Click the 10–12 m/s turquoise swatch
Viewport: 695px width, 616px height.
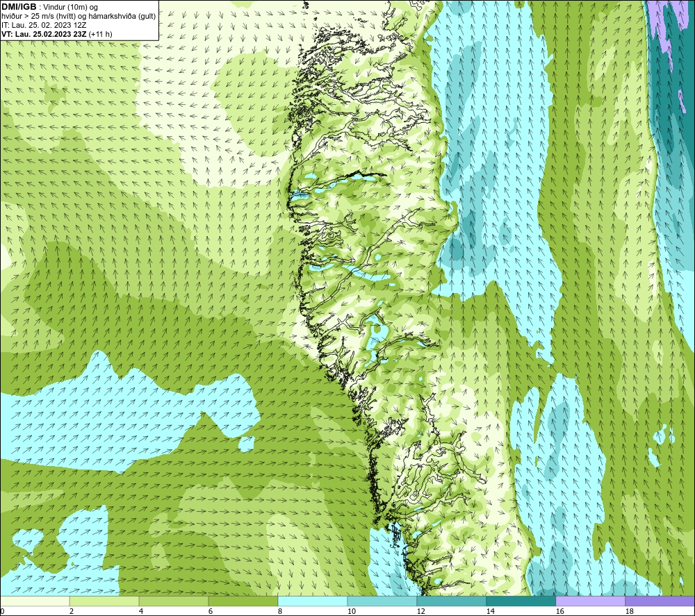pyautogui.click(x=382, y=601)
